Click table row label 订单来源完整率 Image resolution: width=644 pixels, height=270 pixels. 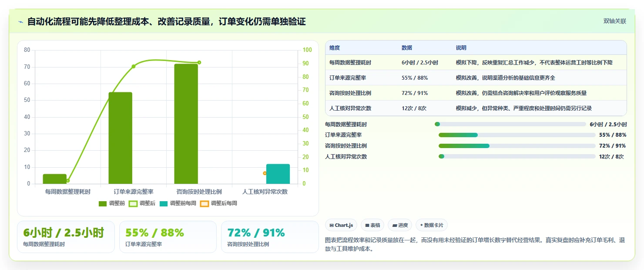click(348, 78)
